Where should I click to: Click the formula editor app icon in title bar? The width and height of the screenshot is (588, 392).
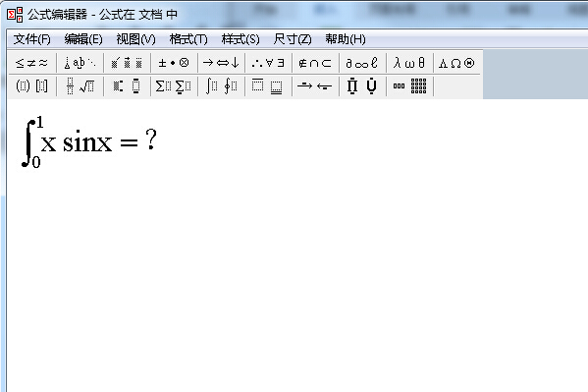click(x=15, y=15)
